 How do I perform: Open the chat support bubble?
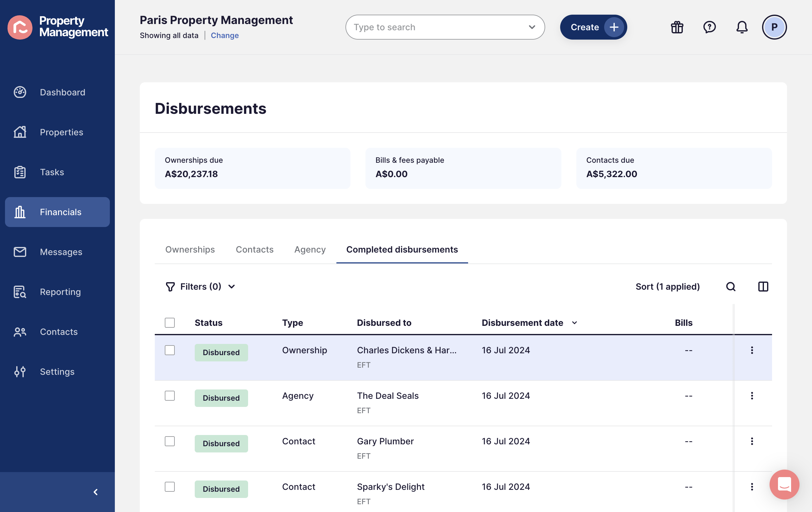tap(784, 484)
